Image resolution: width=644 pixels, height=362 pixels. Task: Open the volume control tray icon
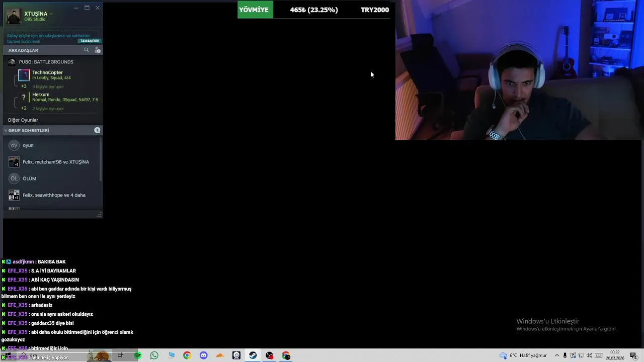[589, 355]
